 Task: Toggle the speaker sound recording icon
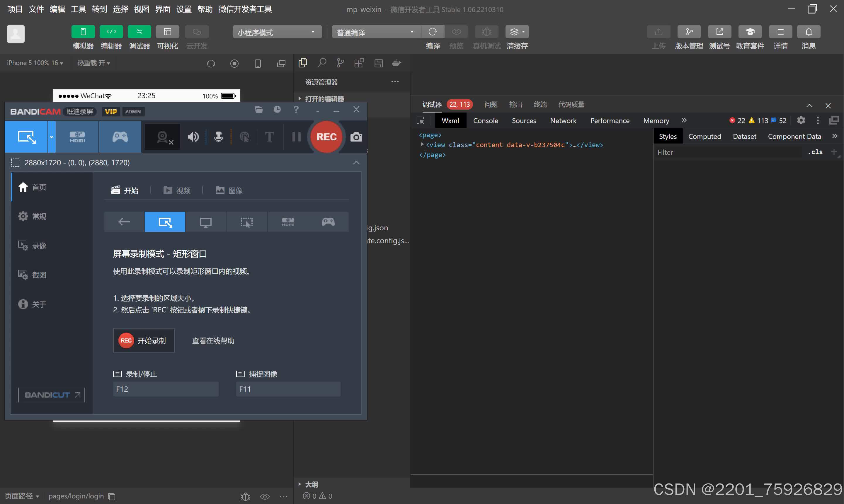coord(193,137)
